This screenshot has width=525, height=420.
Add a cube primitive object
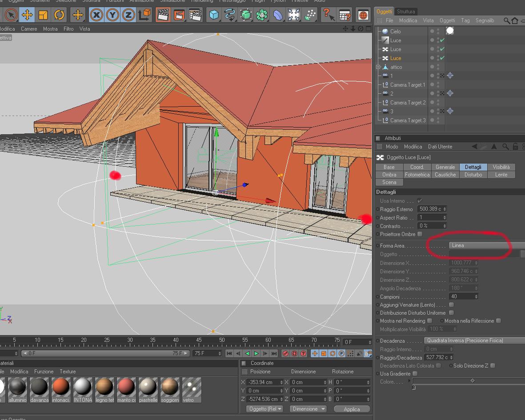[214, 15]
